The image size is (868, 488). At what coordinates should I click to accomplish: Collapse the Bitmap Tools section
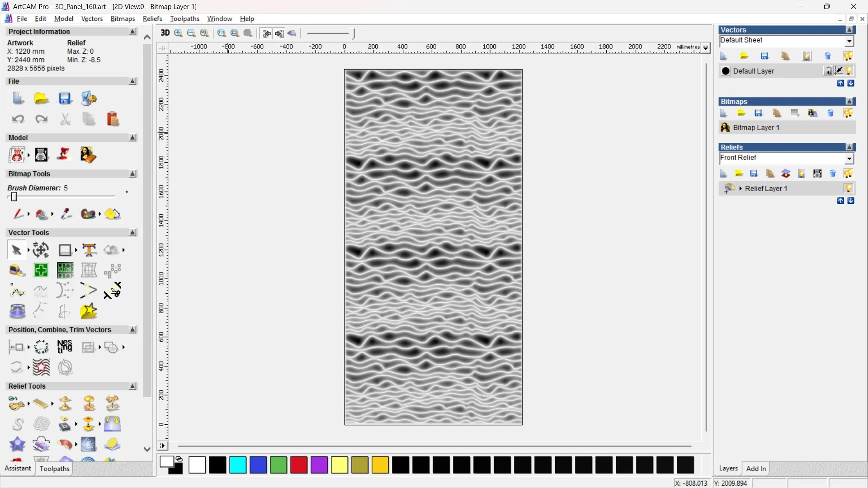tap(132, 174)
